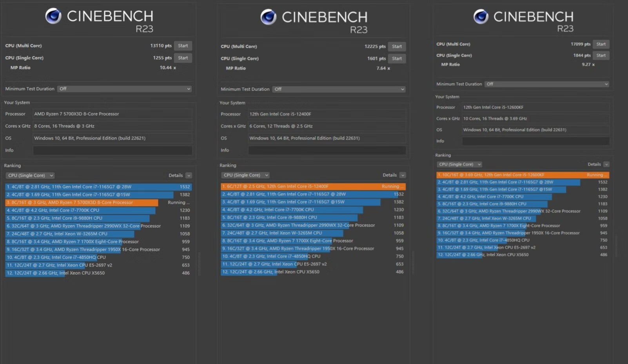The image size is (628, 364).
Task: Select i7-4850HQ row in Ryzen window
Action: click(x=98, y=257)
